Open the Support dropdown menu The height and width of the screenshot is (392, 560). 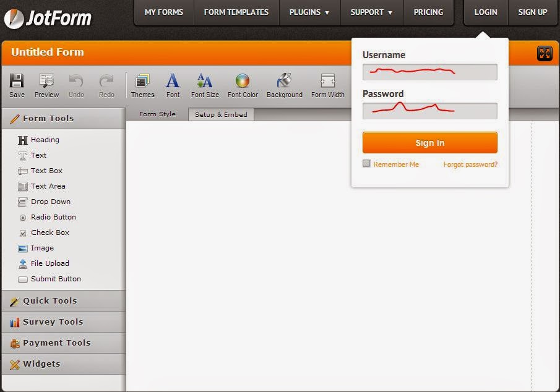371,12
